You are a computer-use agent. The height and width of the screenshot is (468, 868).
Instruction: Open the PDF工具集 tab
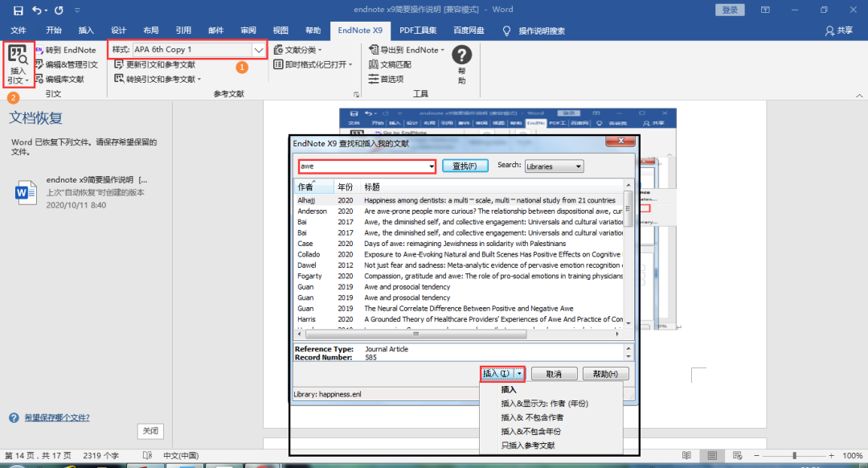click(x=418, y=31)
